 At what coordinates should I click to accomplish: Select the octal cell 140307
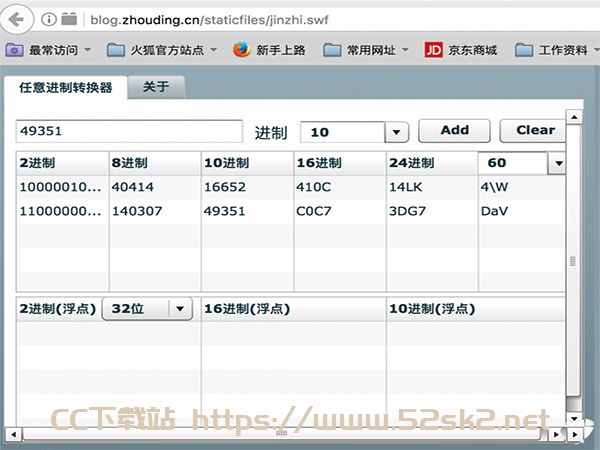155,211
